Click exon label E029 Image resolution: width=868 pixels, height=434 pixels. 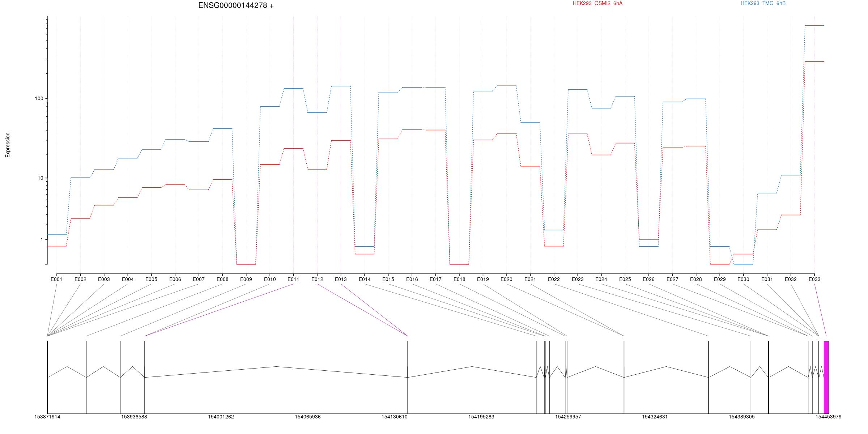click(x=720, y=279)
